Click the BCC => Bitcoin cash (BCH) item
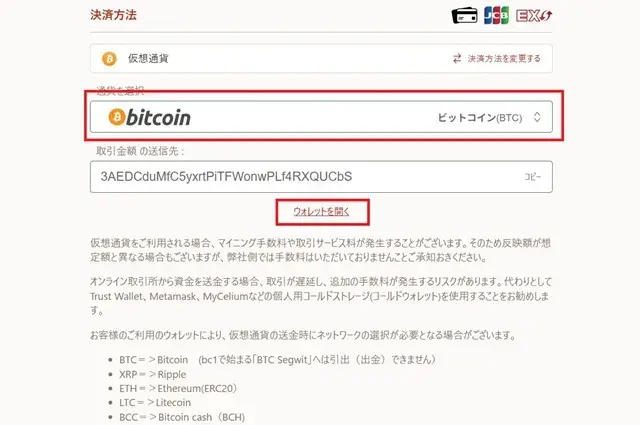This screenshot has height=425, width=640. pyautogui.click(x=182, y=417)
